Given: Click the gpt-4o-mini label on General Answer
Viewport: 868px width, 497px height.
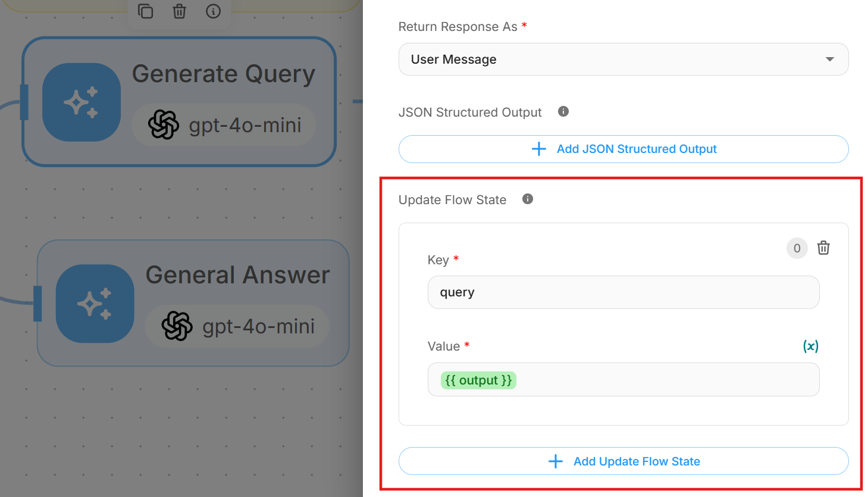Looking at the screenshot, I should tap(258, 326).
